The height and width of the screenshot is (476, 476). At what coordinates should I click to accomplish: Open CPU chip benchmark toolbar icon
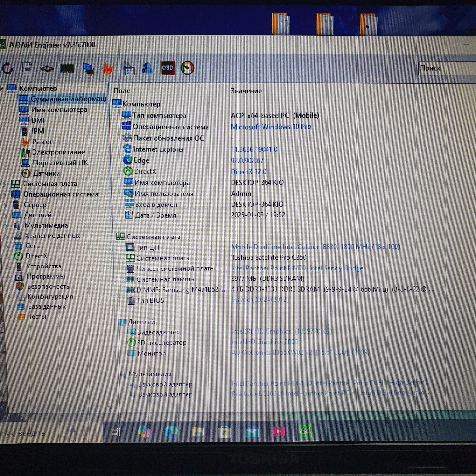point(47,69)
